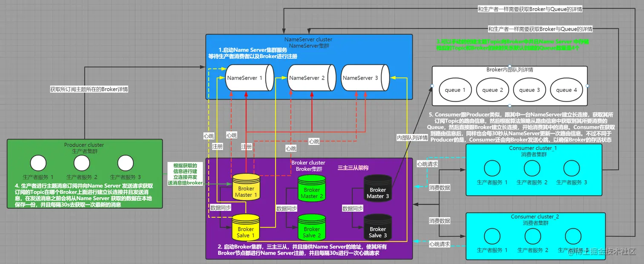Click the NameServer 2 cylinder node
644x264 pixels.
(308, 78)
